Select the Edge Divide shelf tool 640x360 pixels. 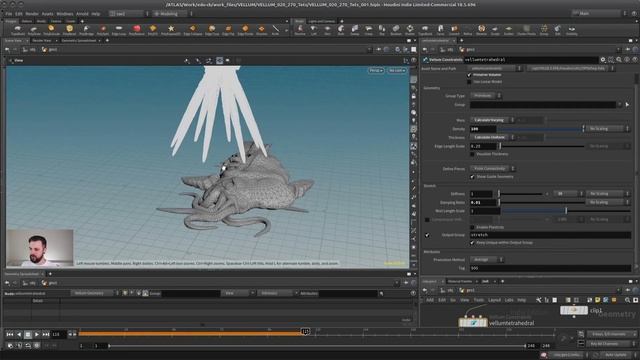pyautogui.click(x=245, y=29)
